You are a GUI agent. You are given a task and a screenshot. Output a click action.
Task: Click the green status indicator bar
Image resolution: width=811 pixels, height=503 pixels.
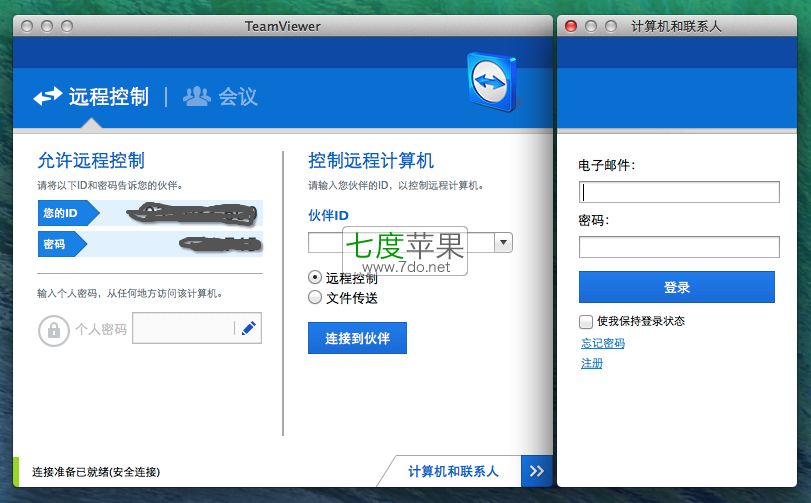coord(16,471)
